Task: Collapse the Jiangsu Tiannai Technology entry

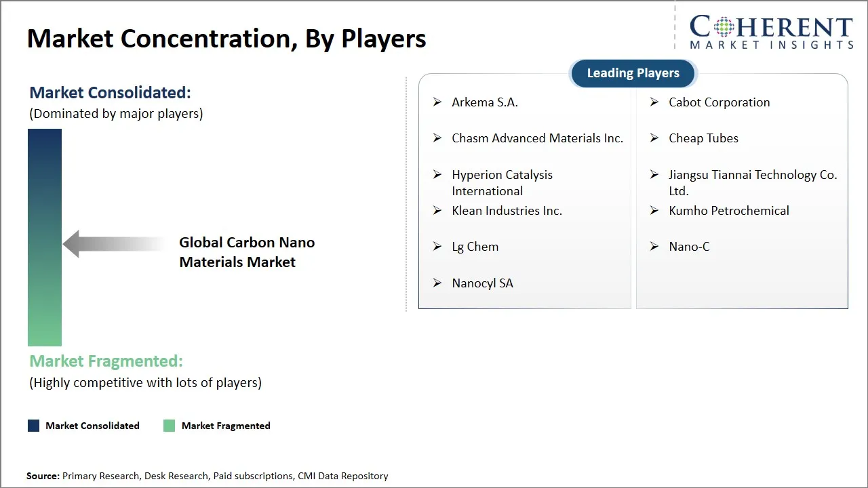Action: click(x=753, y=182)
